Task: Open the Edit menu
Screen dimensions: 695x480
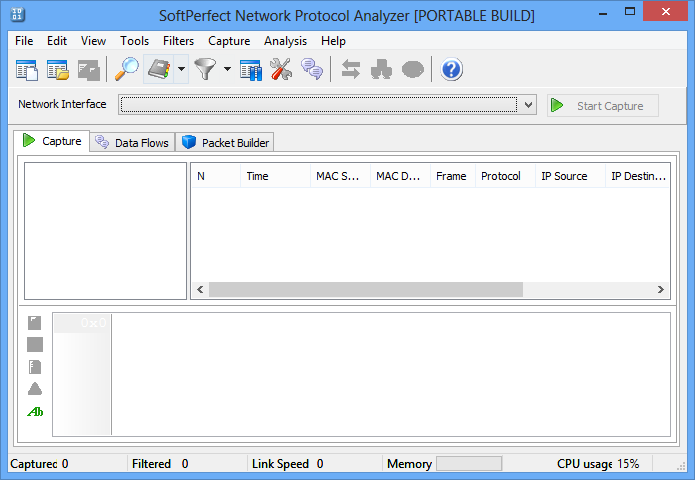Action: coord(57,41)
